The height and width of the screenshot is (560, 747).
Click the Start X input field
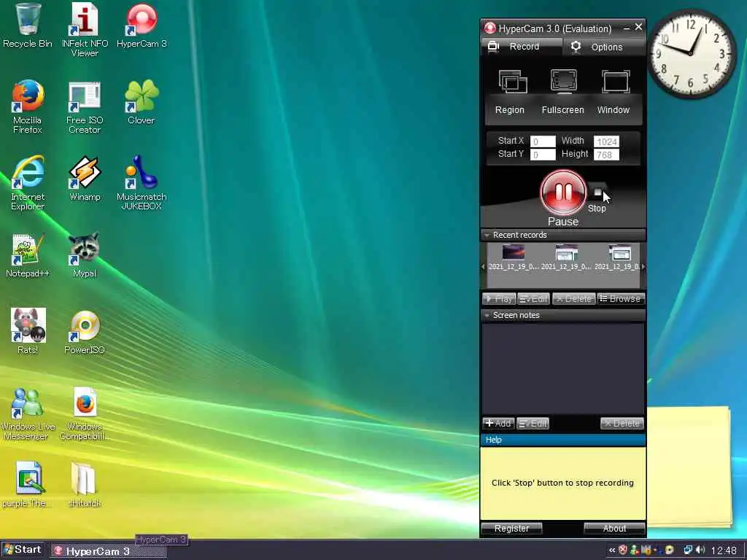click(x=543, y=141)
